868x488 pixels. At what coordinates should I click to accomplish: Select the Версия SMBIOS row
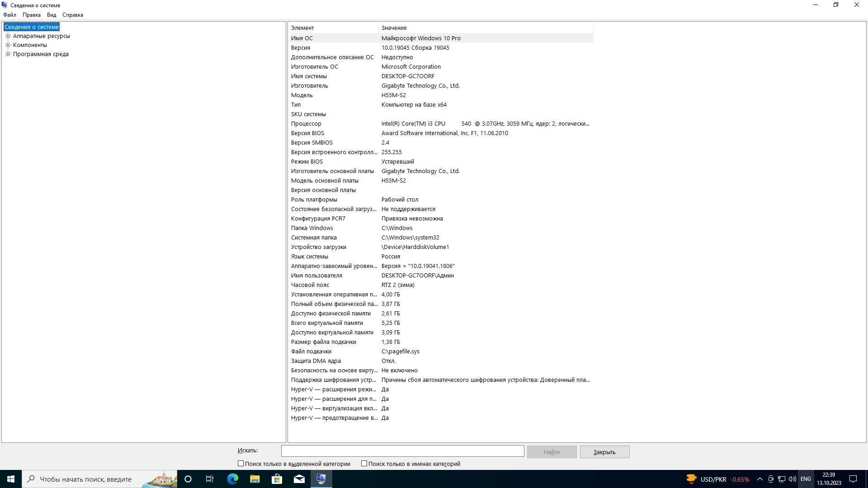pos(441,143)
